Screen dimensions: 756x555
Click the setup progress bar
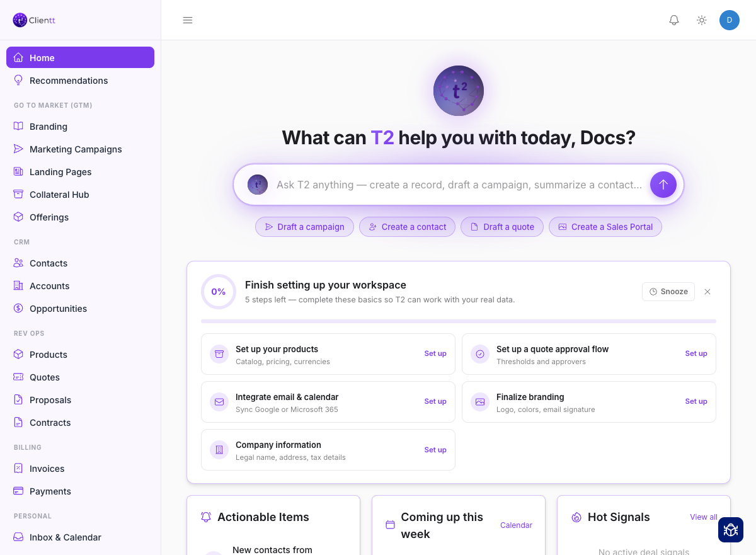point(459,321)
